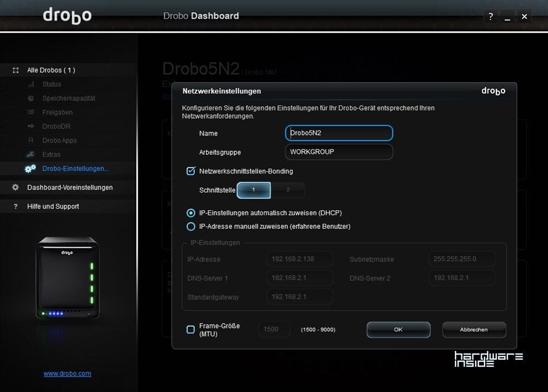Select Schnittstelle 1
The image size is (548, 392).
click(x=254, y=190)
